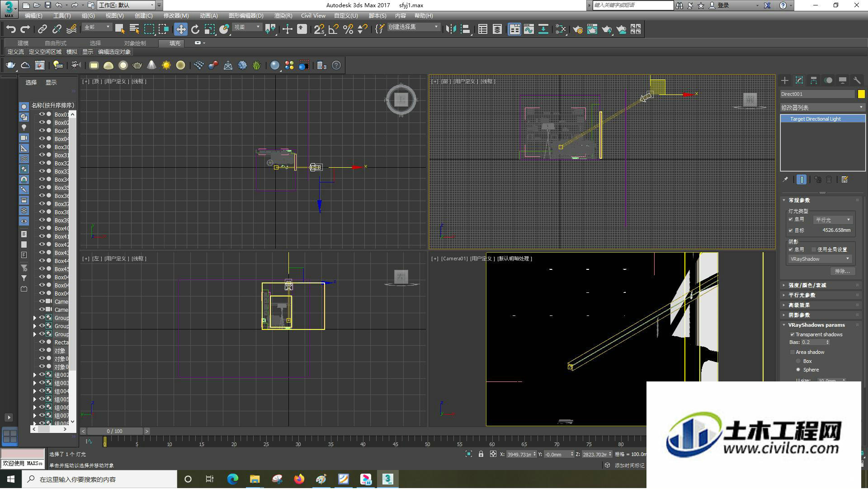Click the 0 / 100 time slider
868x489 pixels.
pos(115,432)
